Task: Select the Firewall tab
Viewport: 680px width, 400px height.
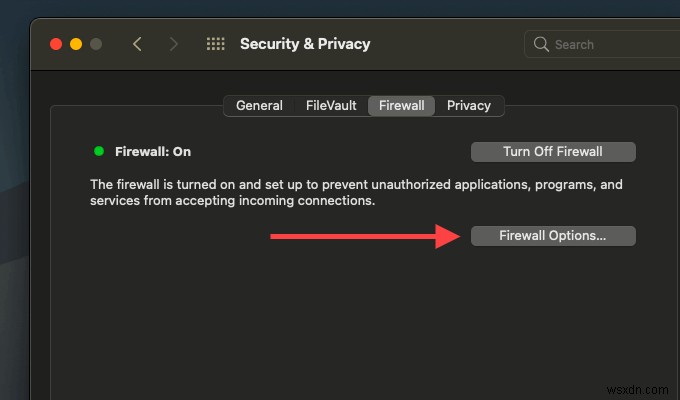Action: point(401,105)
